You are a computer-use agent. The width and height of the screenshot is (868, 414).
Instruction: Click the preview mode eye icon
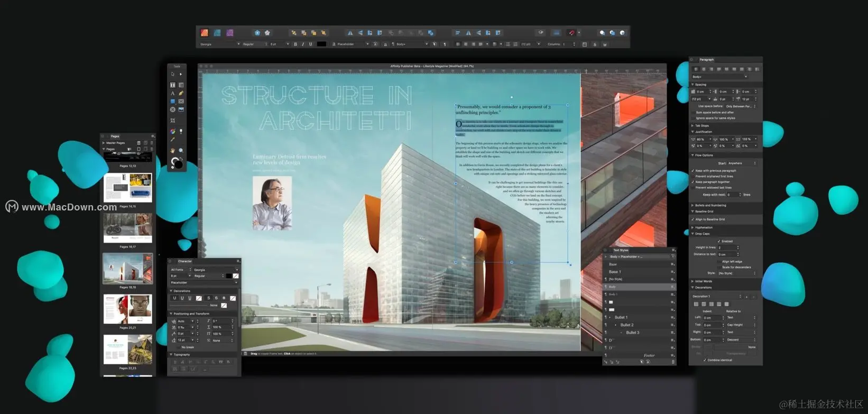point(540,32)
